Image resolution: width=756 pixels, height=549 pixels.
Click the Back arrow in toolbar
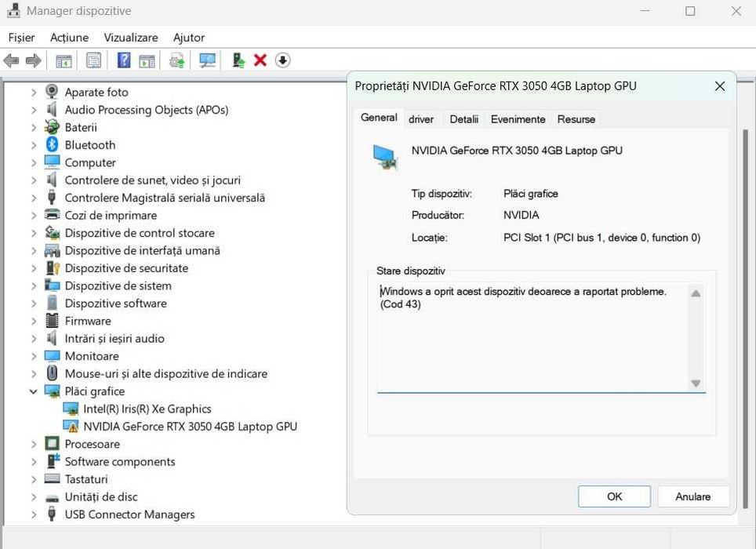point(11,60)
